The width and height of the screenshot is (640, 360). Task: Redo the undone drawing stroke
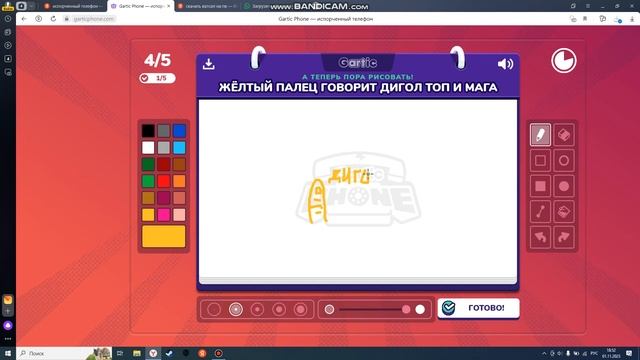pyautogui.click(x=564, y=237)
